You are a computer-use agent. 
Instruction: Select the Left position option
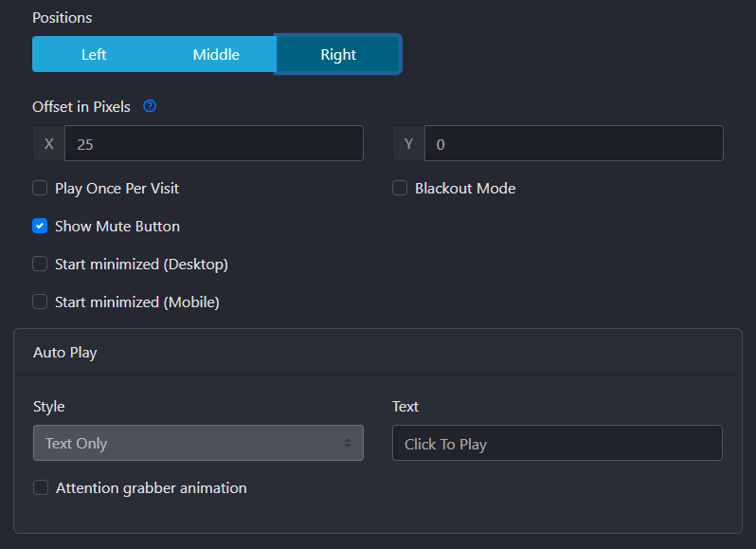click(x=94, y=54)
